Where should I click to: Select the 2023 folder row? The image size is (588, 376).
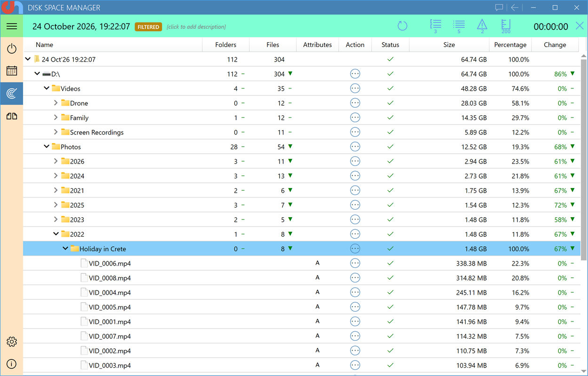click(302, 219)
